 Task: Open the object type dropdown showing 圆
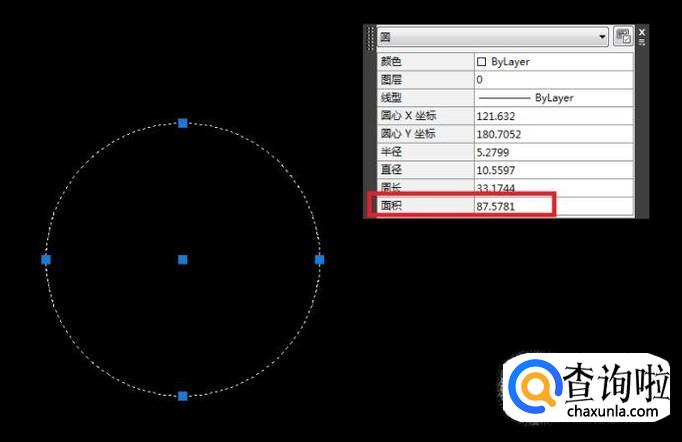click(x=492, y=37)
